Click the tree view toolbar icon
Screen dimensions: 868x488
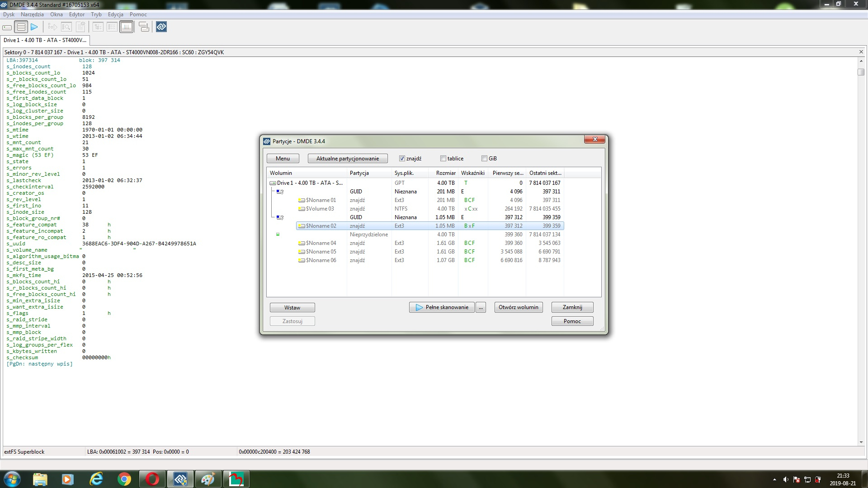[98, 27]
